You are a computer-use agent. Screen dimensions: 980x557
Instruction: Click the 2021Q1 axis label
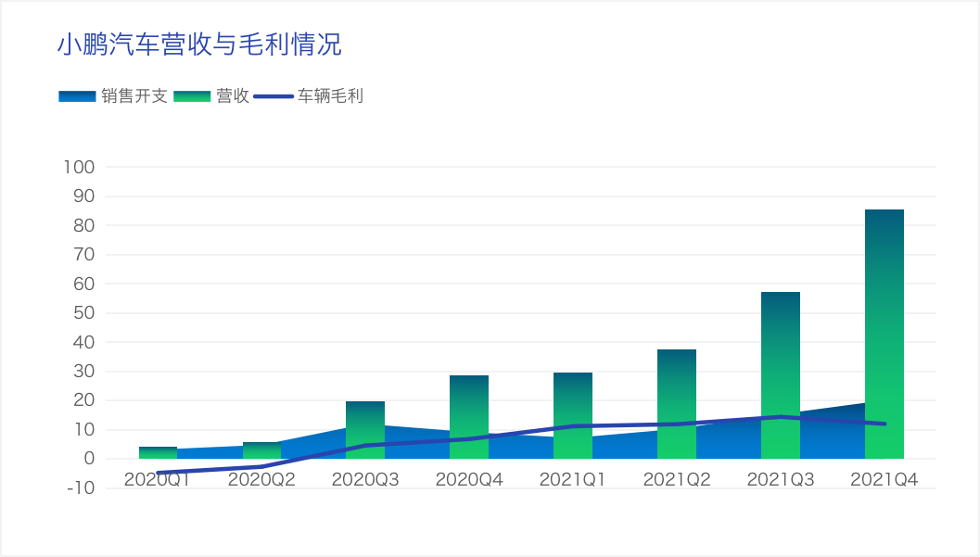572,479
